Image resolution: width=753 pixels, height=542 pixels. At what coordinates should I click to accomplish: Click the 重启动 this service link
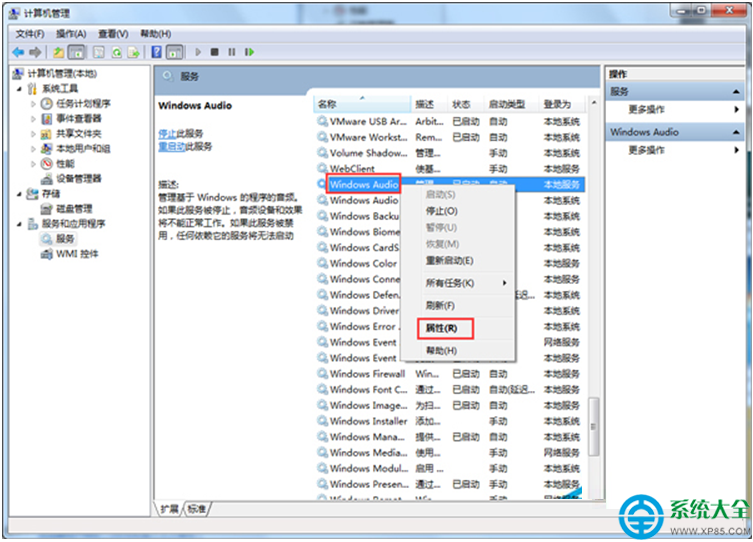coord(171,146)
